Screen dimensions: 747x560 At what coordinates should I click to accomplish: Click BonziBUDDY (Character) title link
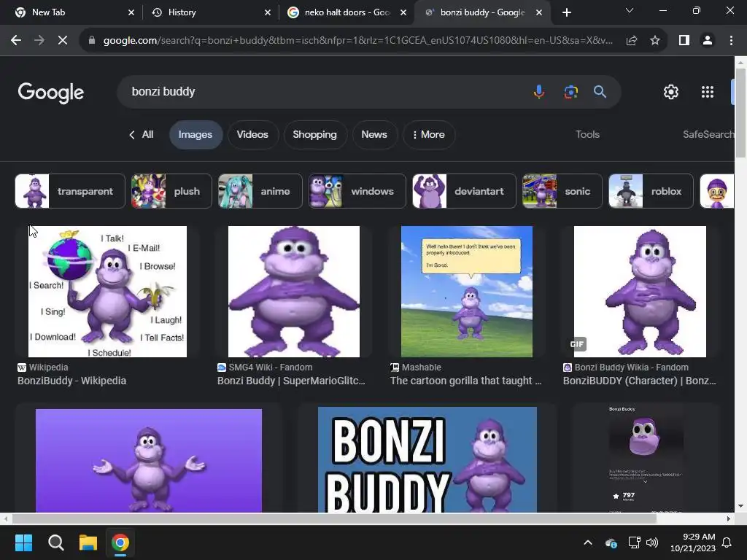(x=639, y=381)
